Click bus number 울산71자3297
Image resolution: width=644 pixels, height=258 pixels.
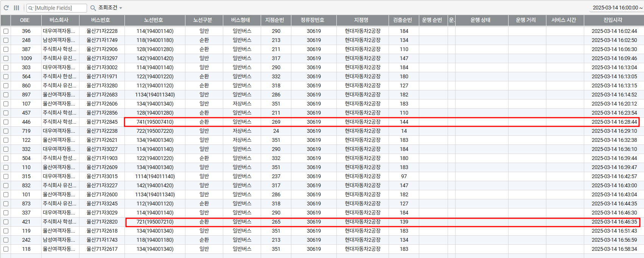102,58
